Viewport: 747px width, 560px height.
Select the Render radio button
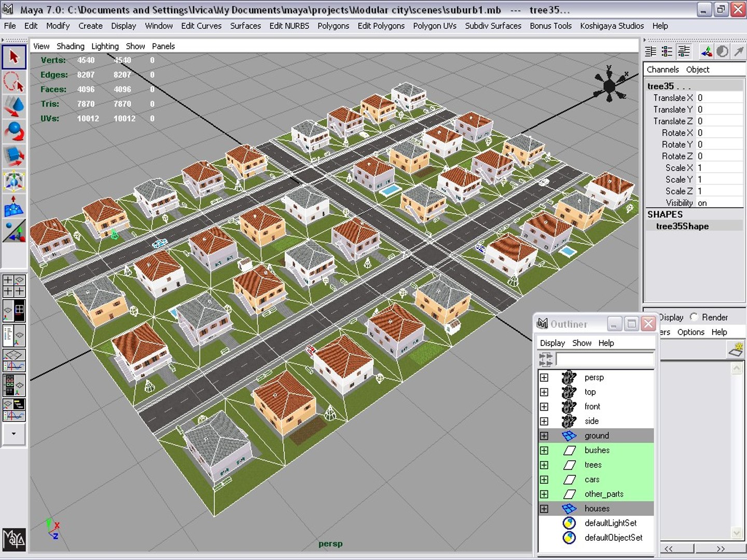(694, 317)
